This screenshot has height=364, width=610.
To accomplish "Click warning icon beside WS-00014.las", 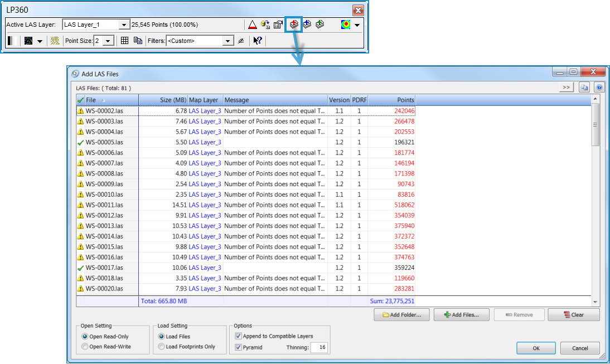I will (x=80, y=236).
